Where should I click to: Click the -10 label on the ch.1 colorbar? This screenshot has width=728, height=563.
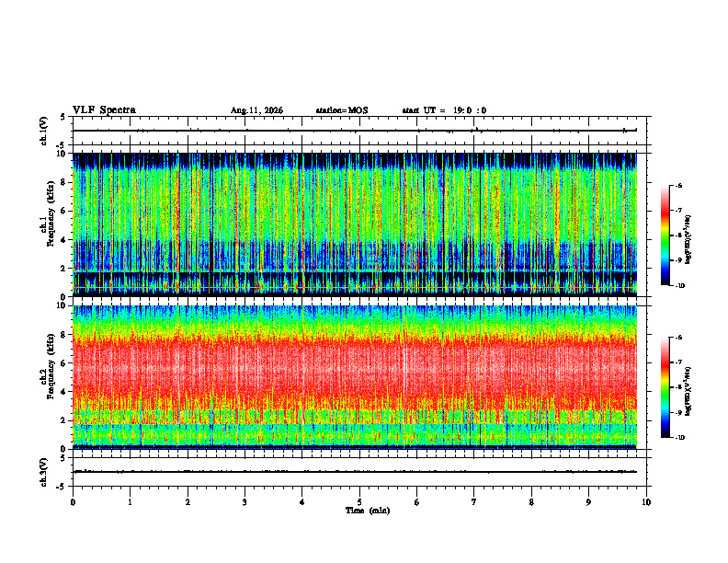(680, 286)
